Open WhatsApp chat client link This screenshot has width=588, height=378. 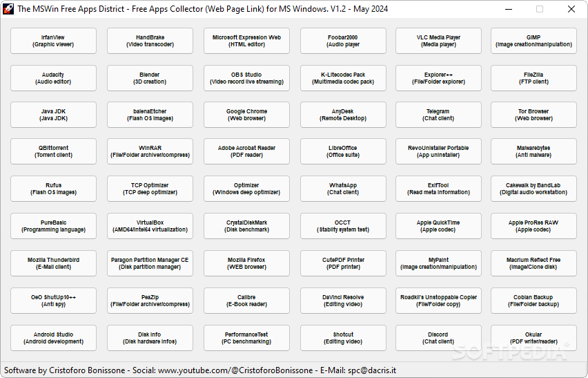point(343,189)
